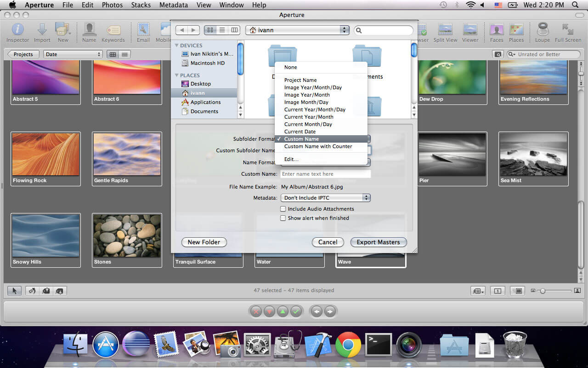The image size is (588, 368).
Task: Open the Unrated or Better search filter
Action: tap(543, 54)
